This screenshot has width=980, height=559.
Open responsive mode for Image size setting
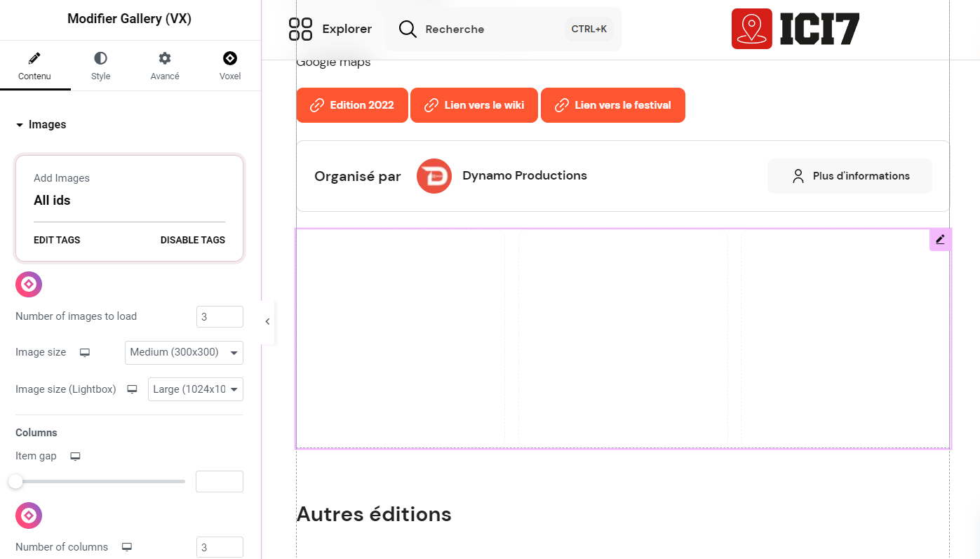point(84,353)
